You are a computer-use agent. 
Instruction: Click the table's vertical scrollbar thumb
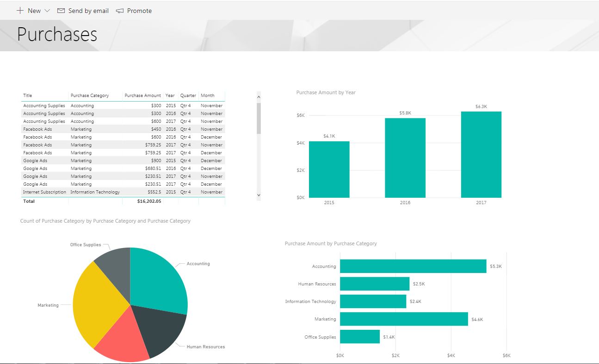[259, 118]
